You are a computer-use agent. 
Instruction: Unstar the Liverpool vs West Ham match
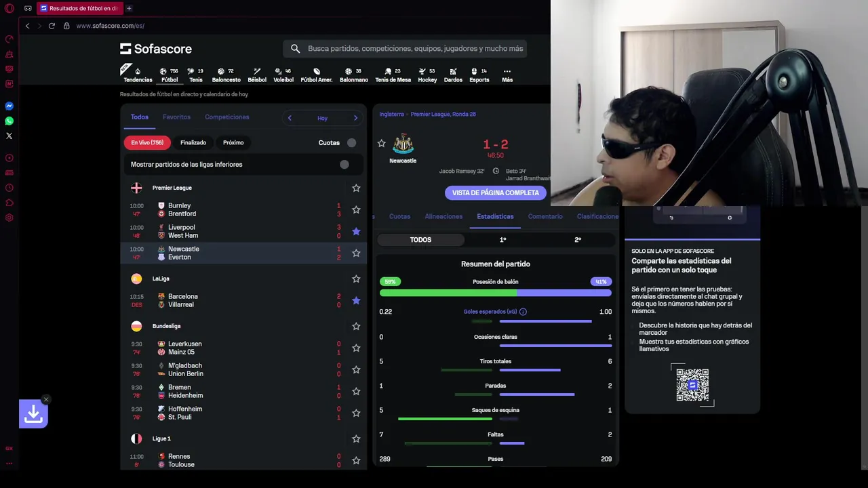tap(356, 231)
